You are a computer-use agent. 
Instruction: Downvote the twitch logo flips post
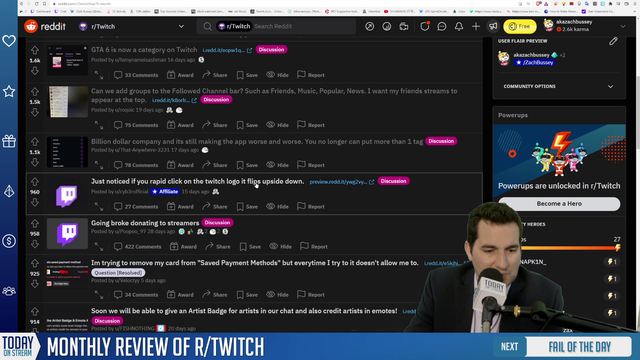[x=35, y=202]
